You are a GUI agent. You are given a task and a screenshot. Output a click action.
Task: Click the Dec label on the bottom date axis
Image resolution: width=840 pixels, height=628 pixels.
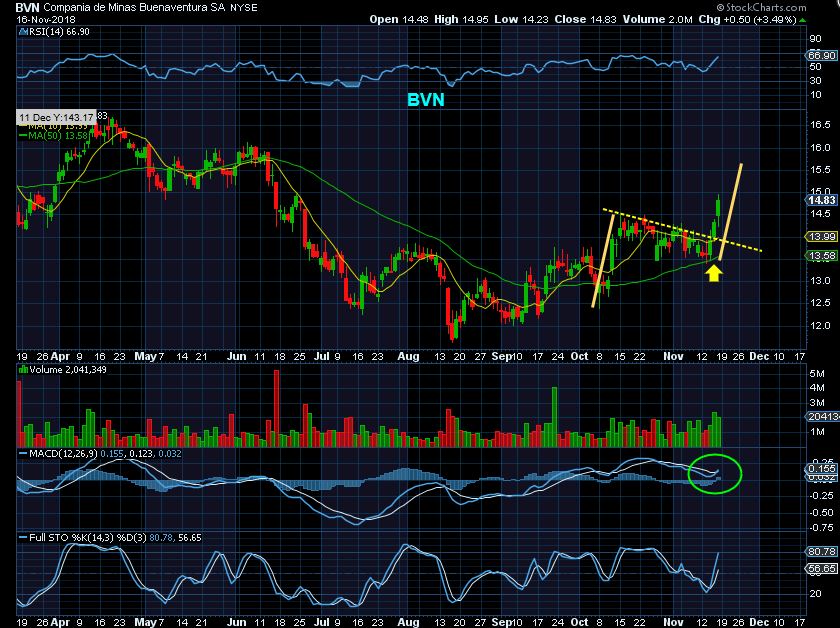tap(759, 622)
